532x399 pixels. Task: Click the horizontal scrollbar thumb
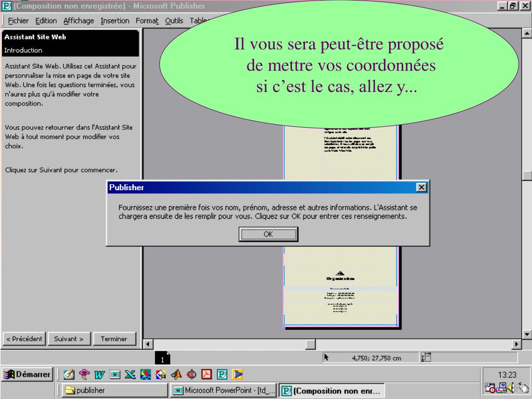(x=311, y=344)
